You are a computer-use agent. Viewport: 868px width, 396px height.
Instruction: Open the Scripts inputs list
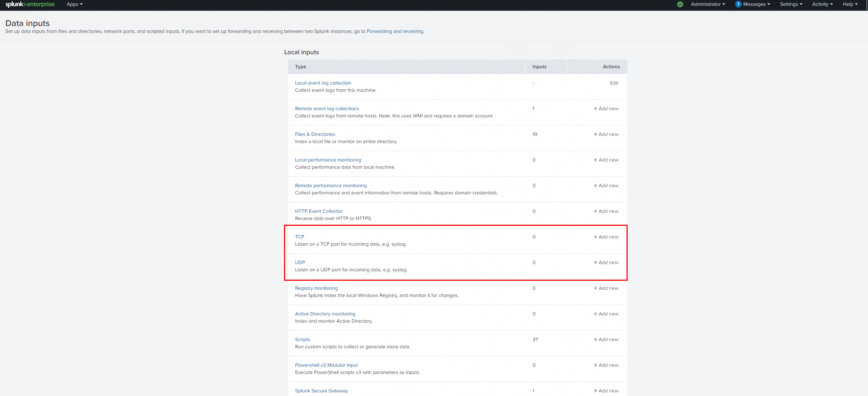click(302, 340)
